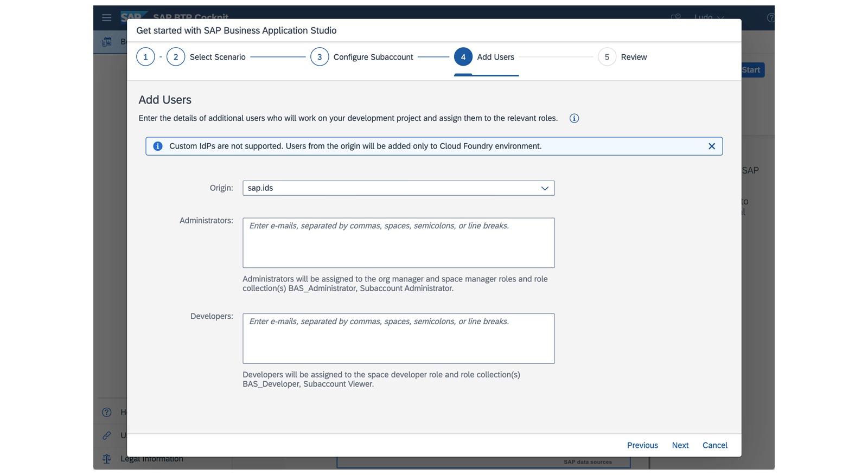
Task: Cancel the Business Application Studio wizard
Action: (x=715, y=445)
